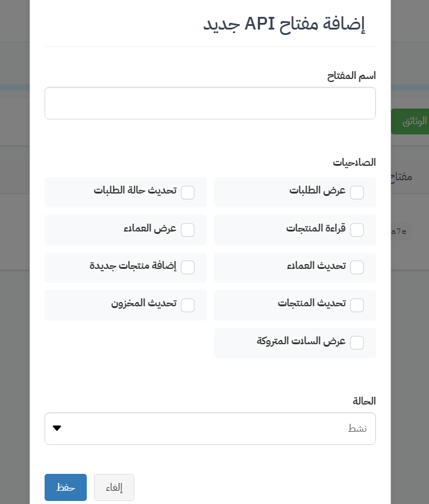429x504 pixels.
Task: Tick the تحديث المخزون checkbox
Action: coord(187,305)
